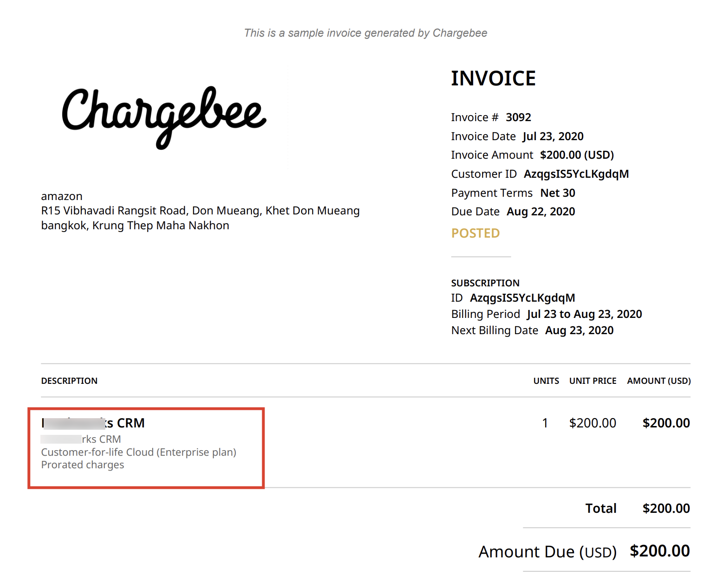The height and width of the screenshot is (588, 728).
Task: Click the Chargebee logo
Action: [x=164, y=116]
